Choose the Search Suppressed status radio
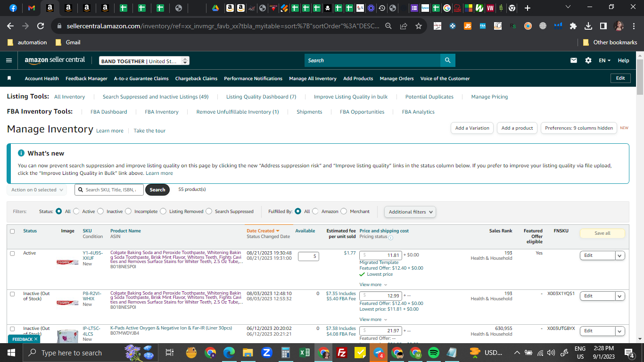The height and width of the screenshot is (362, 644). tap(209, 211)
